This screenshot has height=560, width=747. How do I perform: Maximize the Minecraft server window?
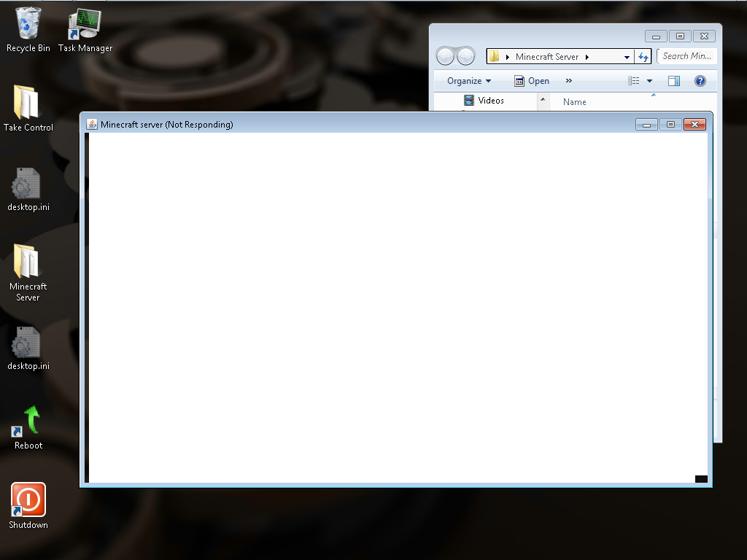670,124
